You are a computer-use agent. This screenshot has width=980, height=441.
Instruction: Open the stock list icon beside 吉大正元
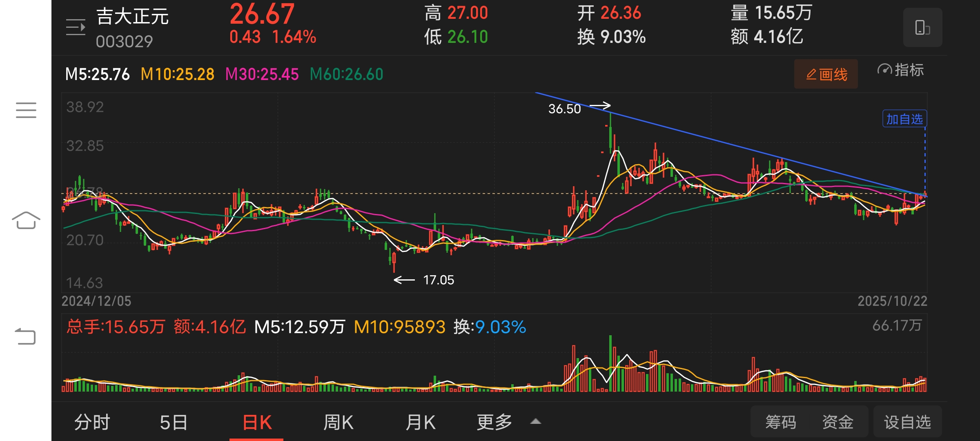point(76,27)
